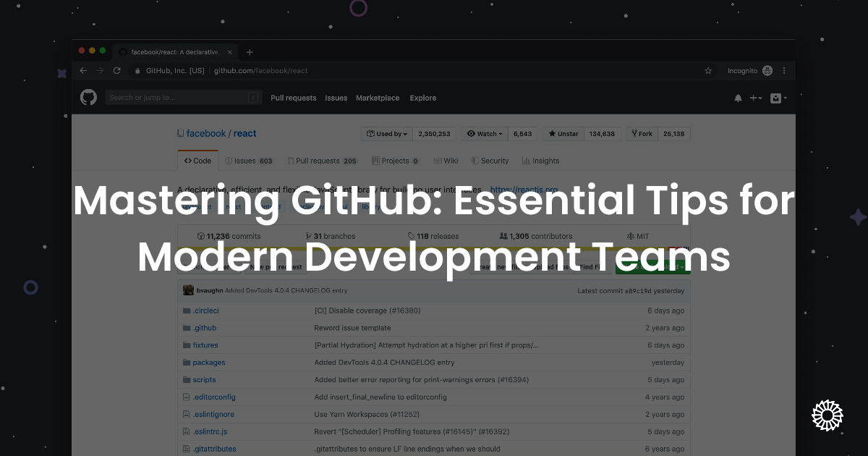Fork the facebook/react repository
Image resolution: width=868 pixels, height=456 pixels.
click(641, 133)
